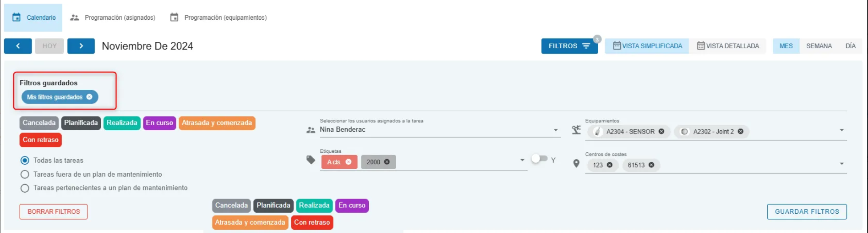Save filters with GUARDAR FILTROS button

click(x=807, y=211)
